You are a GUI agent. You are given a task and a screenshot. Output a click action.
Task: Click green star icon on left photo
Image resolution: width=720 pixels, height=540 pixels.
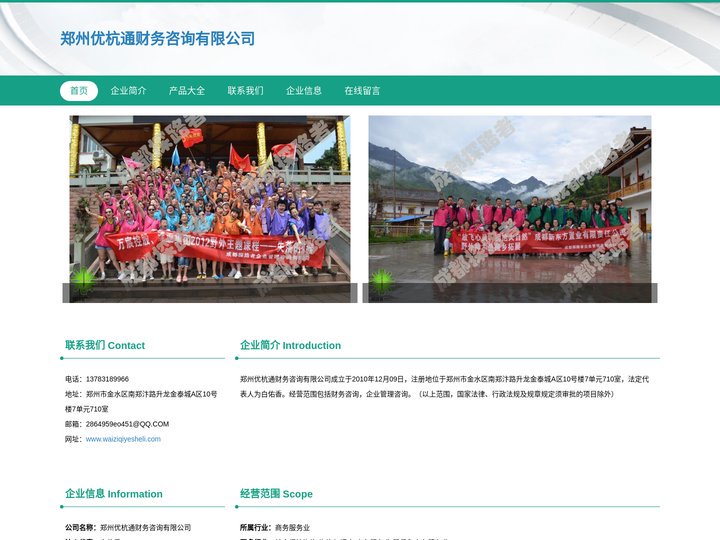tap(83, 281)
